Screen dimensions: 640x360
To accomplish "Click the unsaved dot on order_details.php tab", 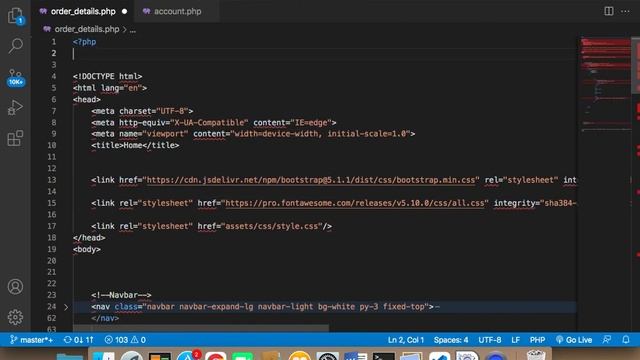I will 124,11.
